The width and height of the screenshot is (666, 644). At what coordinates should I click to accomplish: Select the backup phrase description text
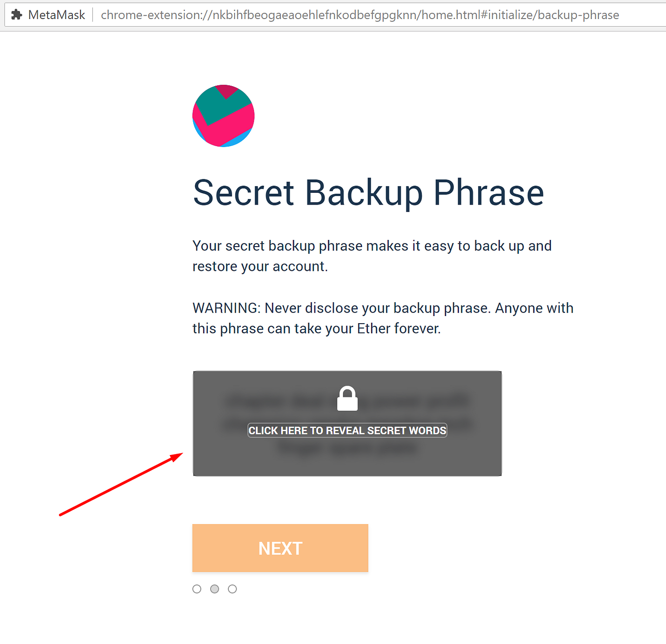pos(372,256)
